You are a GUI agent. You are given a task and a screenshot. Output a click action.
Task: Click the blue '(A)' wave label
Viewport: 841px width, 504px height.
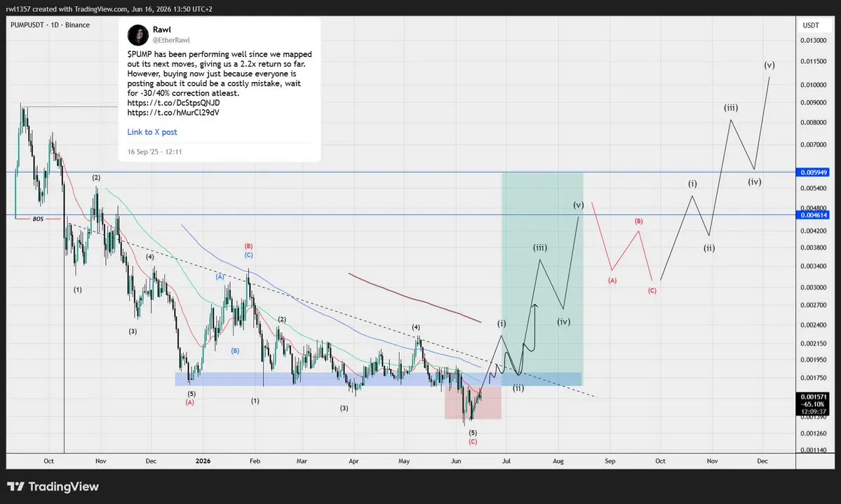click(x=220, y=277)
